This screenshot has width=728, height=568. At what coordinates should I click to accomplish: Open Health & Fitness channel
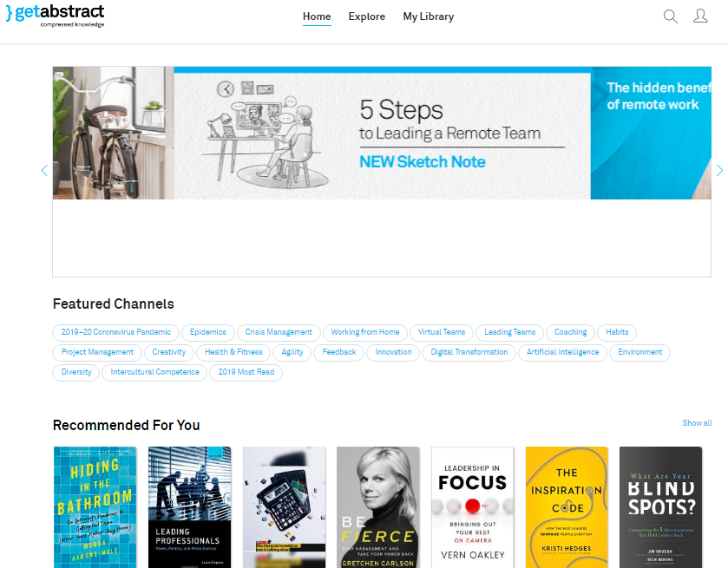[233, 352]
